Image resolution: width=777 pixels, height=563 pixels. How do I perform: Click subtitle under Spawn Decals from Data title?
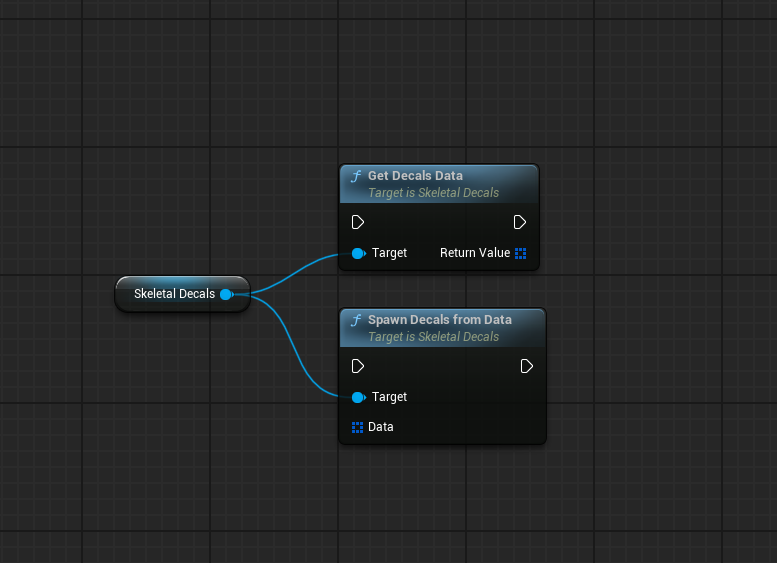pyautogui.click(x=434, y=337)
